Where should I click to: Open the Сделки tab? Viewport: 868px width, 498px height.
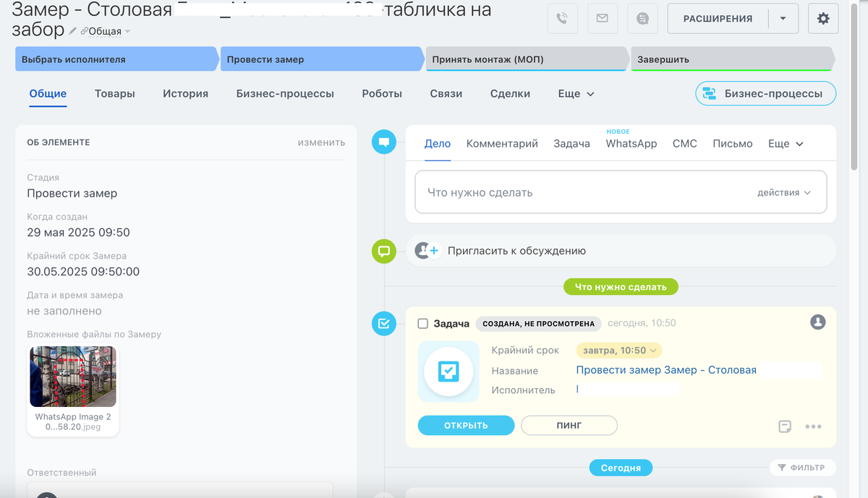click(510, 94)
